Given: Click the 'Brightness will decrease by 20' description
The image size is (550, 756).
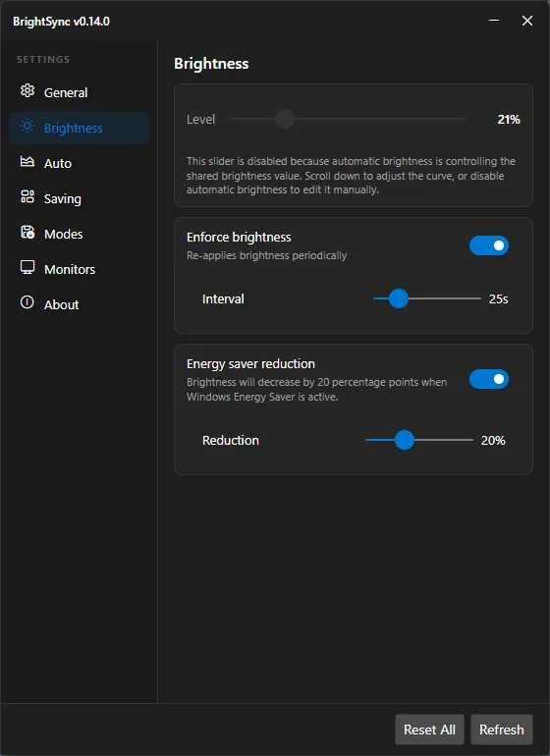Looking at the screenshot, I should [317, 390].
